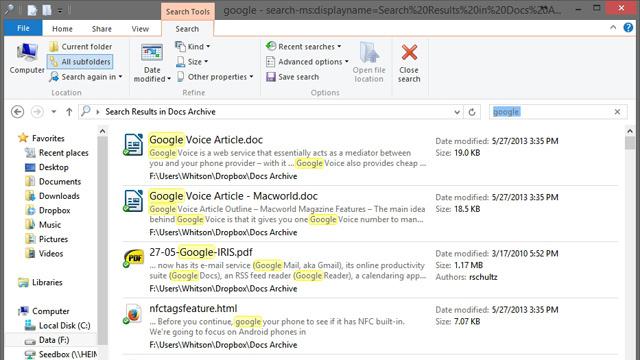Open the File tab

pos(23,28)
